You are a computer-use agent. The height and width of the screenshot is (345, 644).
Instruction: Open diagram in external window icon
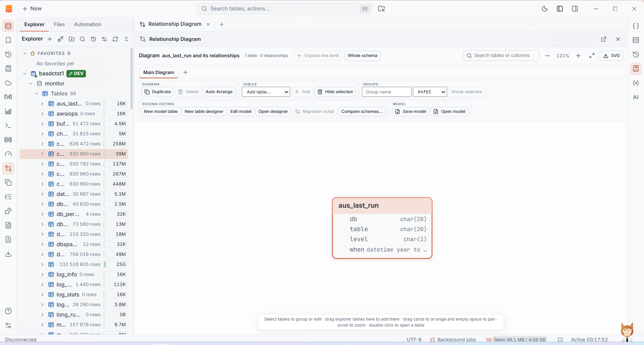click(604, 39)
